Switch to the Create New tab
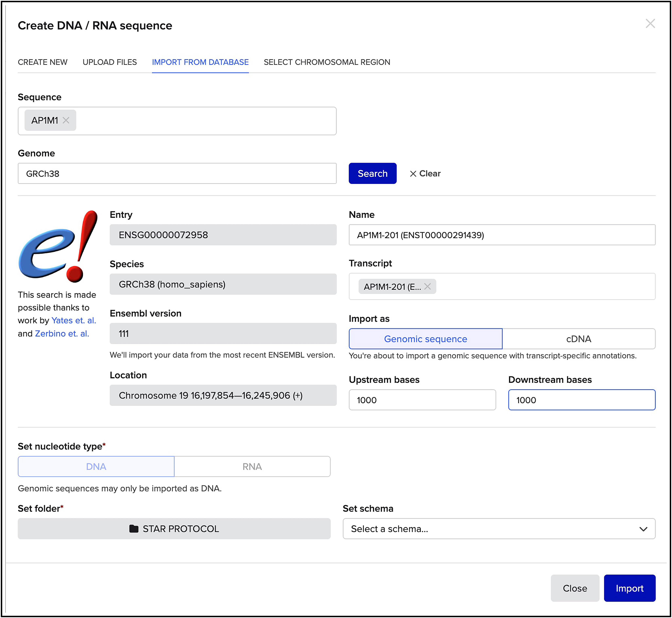The width and height of the screenshot is (672, 618). point(42,62)
